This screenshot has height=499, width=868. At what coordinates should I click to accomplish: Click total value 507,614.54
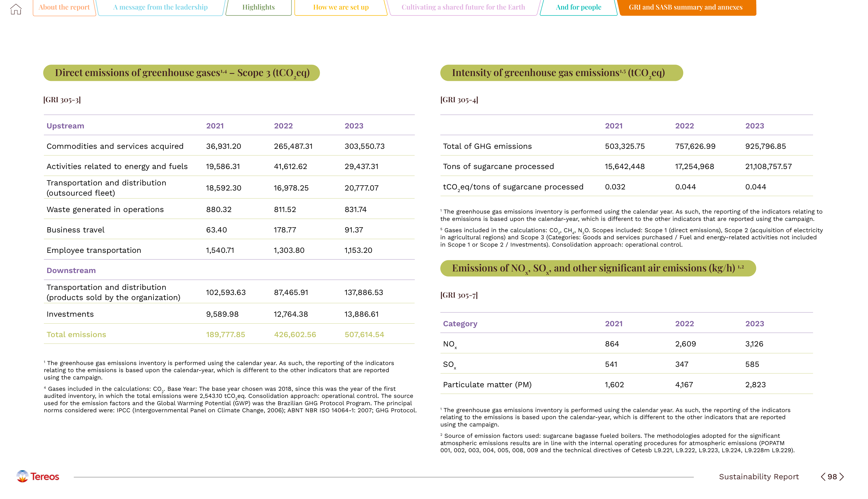[x=364, y=334]
